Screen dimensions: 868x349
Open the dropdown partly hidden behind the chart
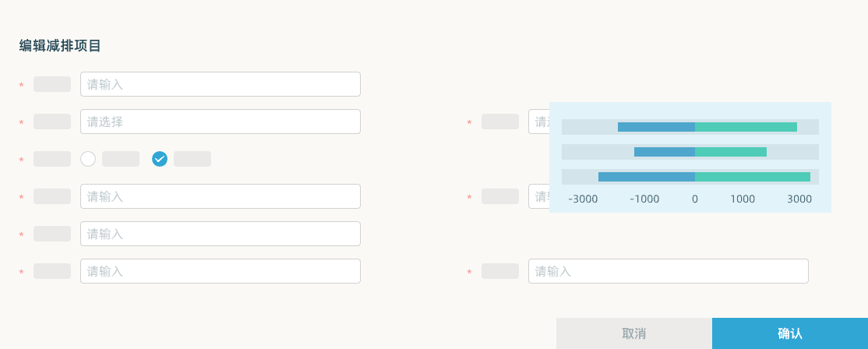tap(538, 122)
